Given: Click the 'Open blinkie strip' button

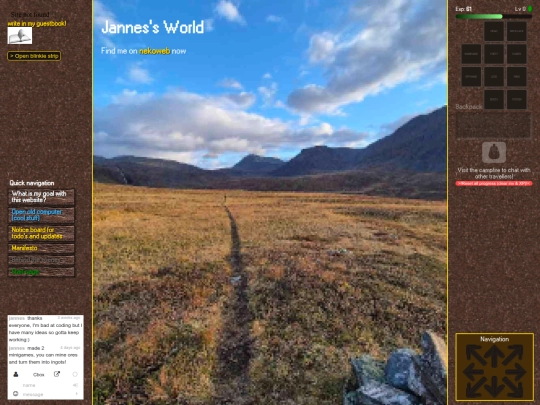Looking at the screenshot, I should [x=34, y=56].
